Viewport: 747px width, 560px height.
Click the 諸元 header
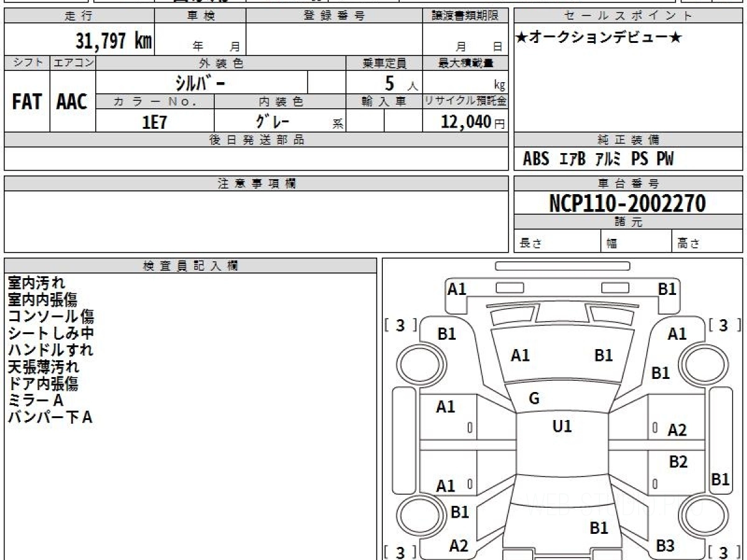coord(629,222)
